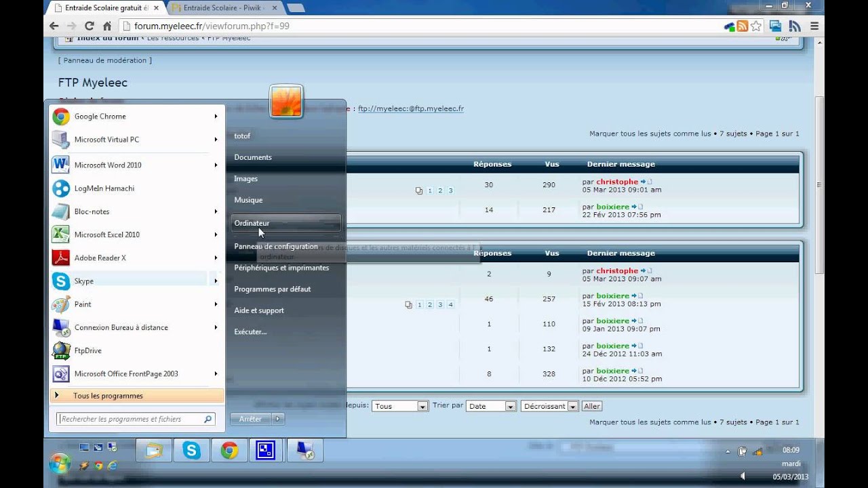Select Exécuter... in the Start menu
The height and width of the screenshot is (488, 868).
coord(285,331)
